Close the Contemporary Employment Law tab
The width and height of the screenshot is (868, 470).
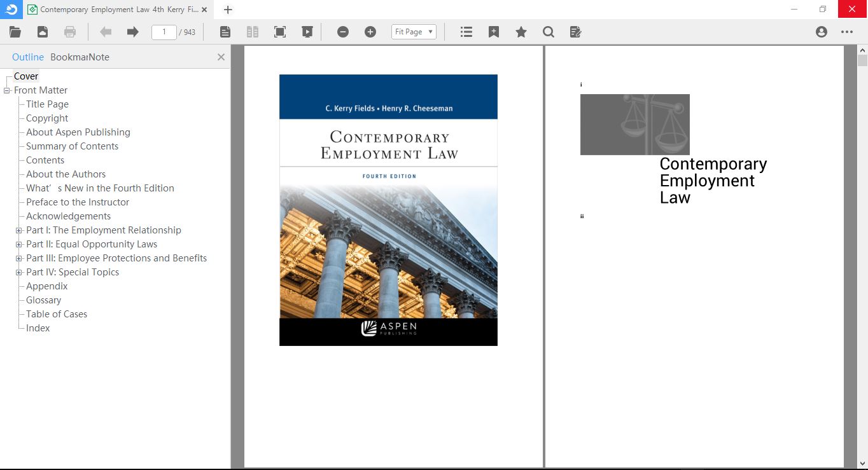click(x=204, y=10)
